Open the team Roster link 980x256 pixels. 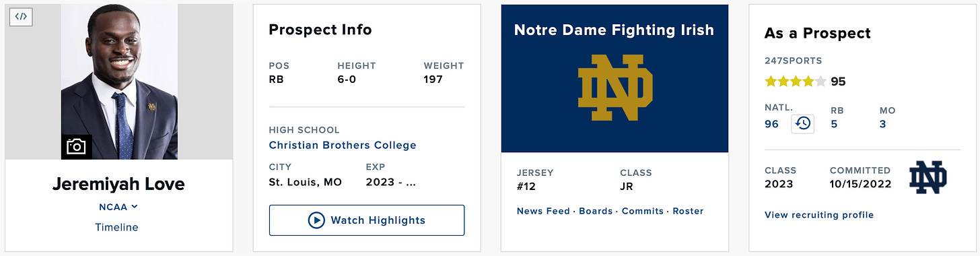click(688, 211)
